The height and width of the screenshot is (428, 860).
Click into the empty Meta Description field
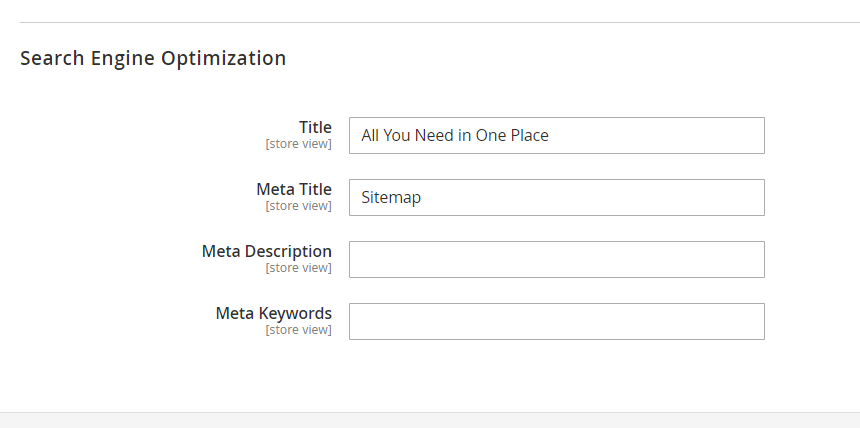click(x=557, y=260)
